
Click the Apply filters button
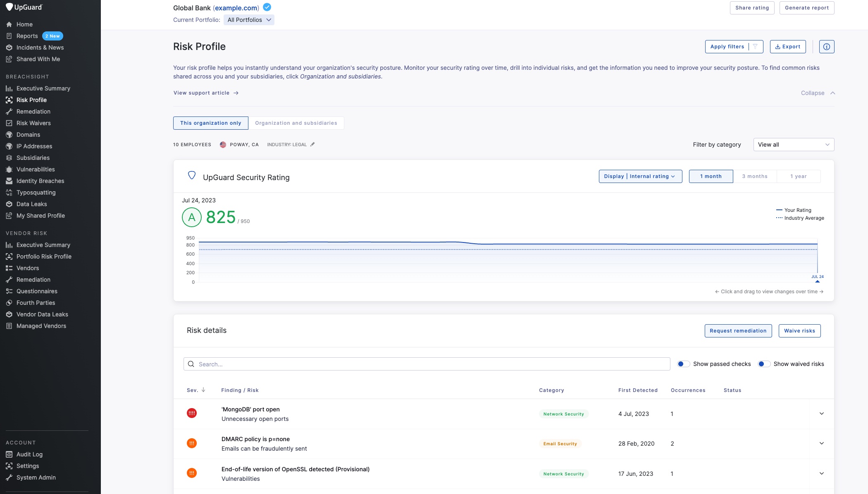point(727,47)
